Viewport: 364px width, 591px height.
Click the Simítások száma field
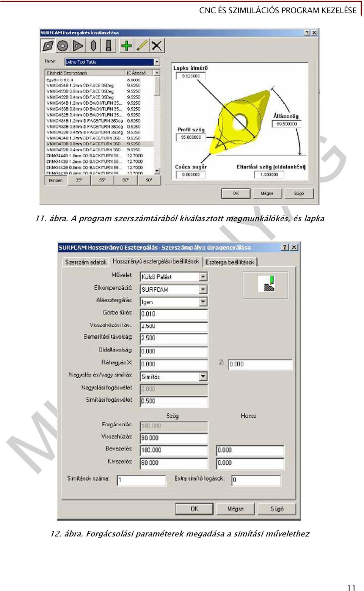tap(141, 480)
